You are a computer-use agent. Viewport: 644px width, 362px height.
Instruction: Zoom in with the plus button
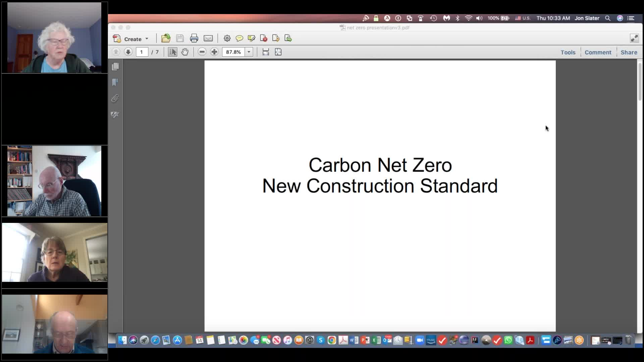pyautogui.click(x=214, y=52)
